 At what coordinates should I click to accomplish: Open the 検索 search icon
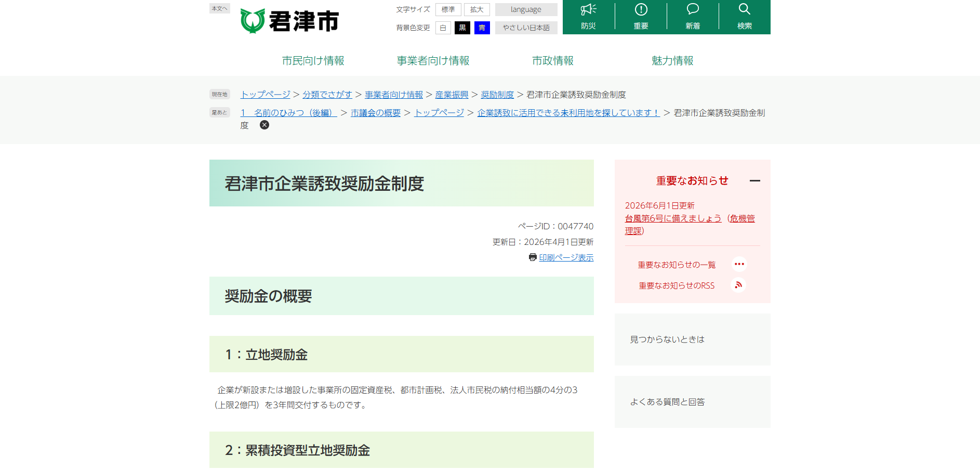pyautogui.click(x=745, y=17)
